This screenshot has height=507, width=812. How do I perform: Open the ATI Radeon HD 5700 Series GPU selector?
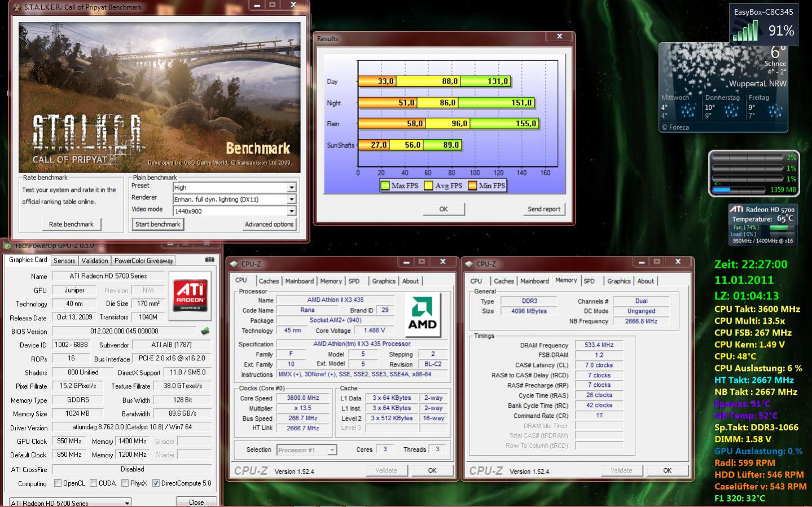pyautogui.click(x=70, y=502)
